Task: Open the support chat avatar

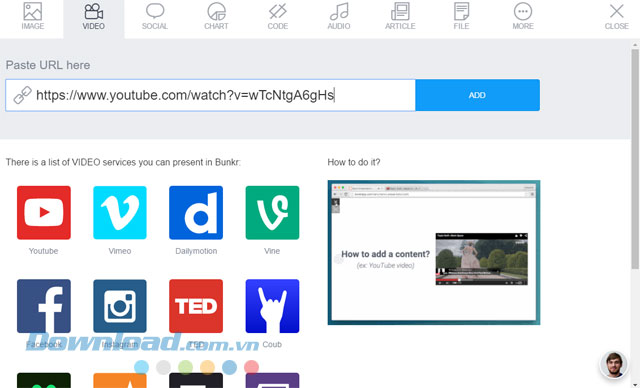Action: tap(613, 364)
